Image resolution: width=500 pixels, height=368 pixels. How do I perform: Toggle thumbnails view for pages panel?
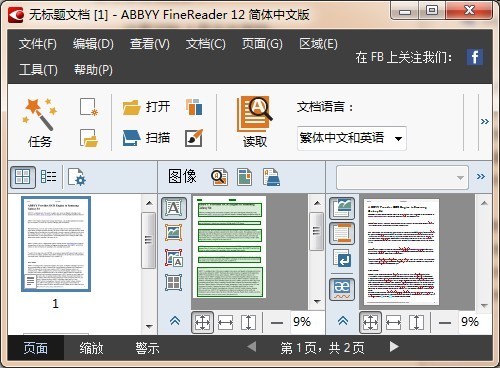tap(23, 177)
